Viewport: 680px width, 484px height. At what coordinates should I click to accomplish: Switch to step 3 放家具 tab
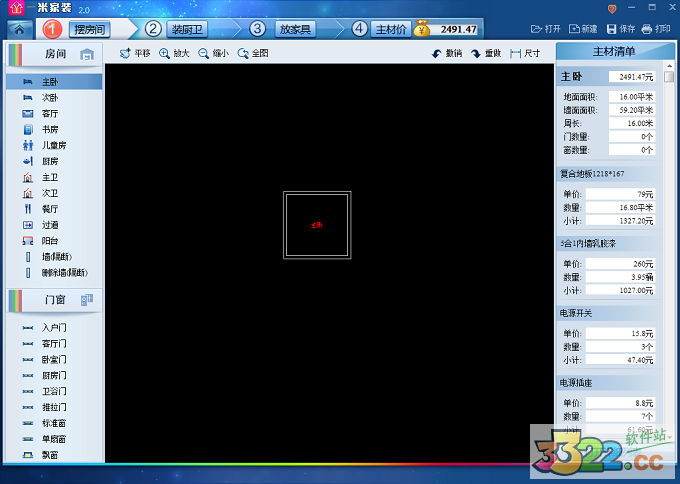[291, 29]
